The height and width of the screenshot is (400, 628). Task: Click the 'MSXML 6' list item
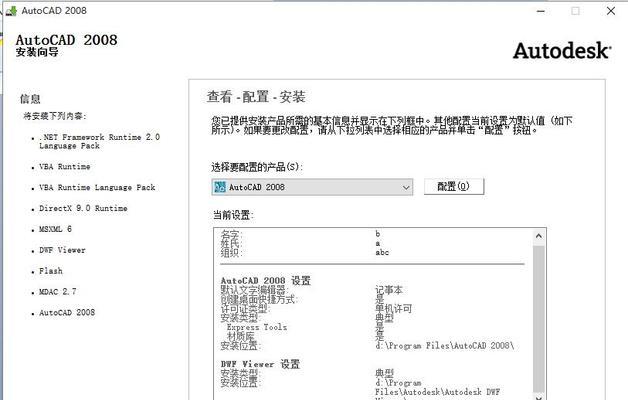pos(55,229)
